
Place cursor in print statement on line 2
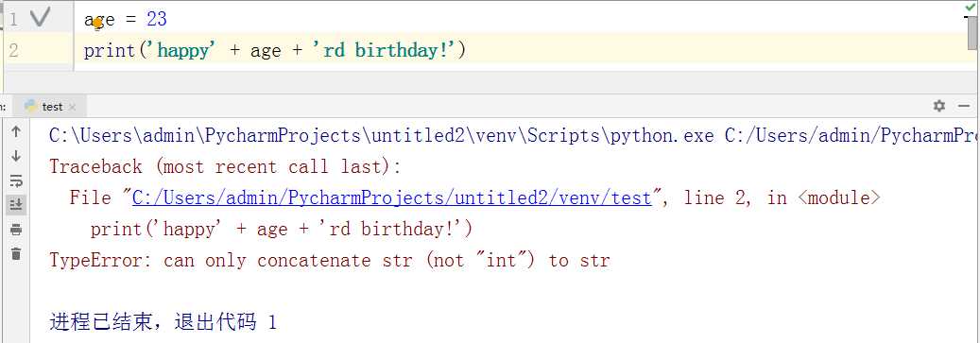(275, 50)
